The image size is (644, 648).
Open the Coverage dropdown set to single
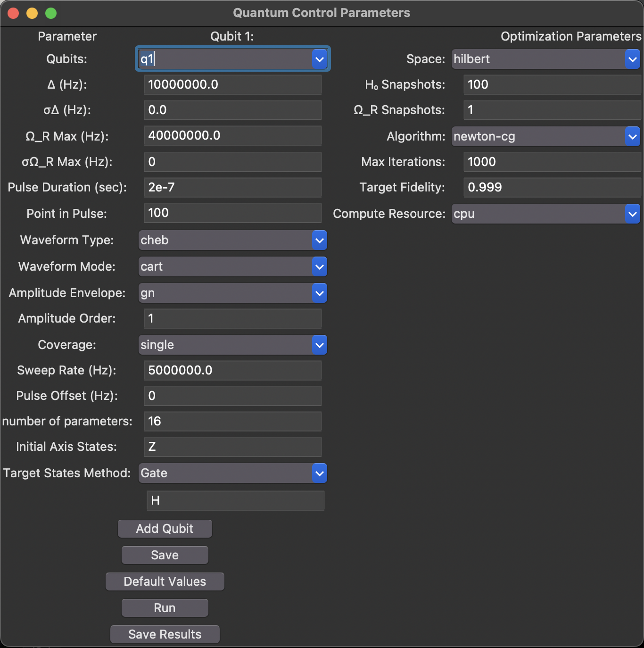click(x=233, y=345)
